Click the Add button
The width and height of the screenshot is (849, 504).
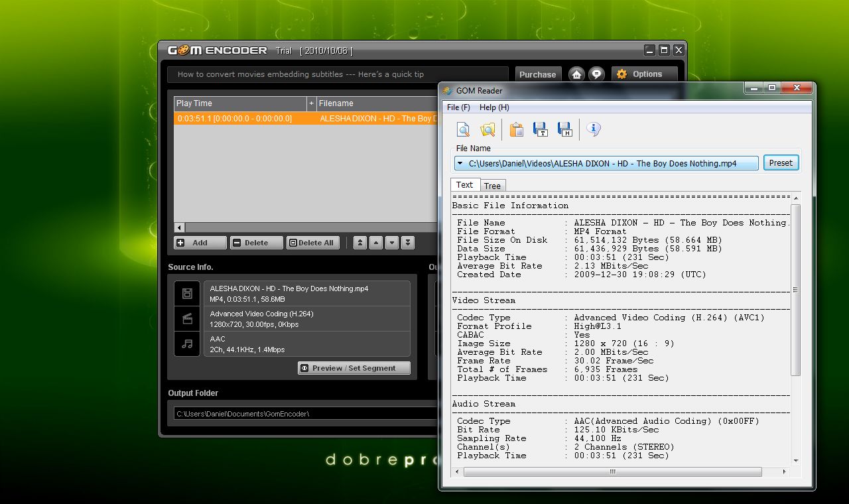(x=200, y=243)
